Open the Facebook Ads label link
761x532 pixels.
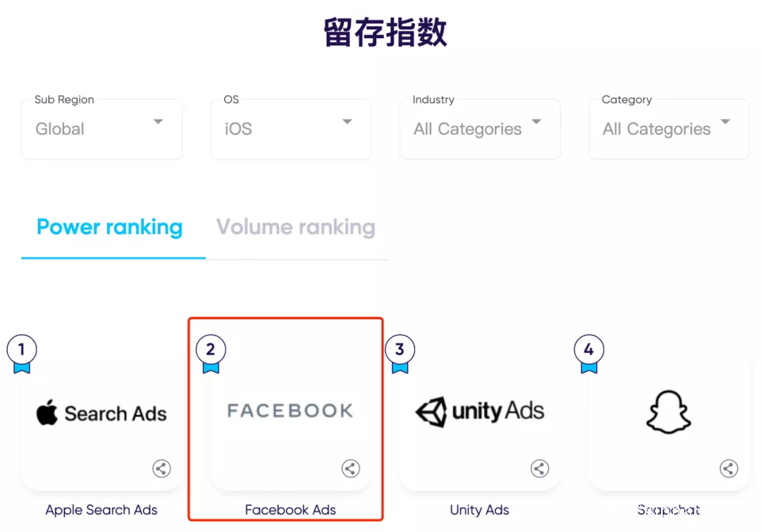tap(290, 509)
